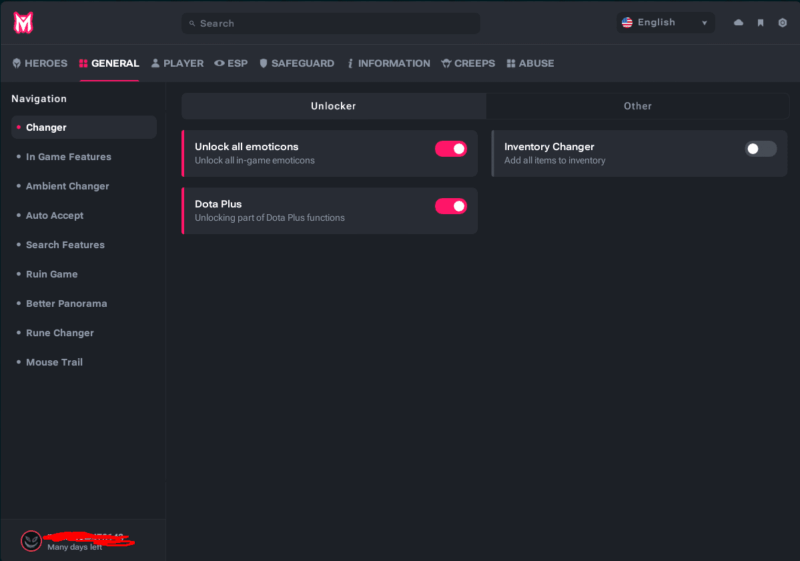Click the Information letter i icon
The image size is (800, 561).
(x=350, y=63)
